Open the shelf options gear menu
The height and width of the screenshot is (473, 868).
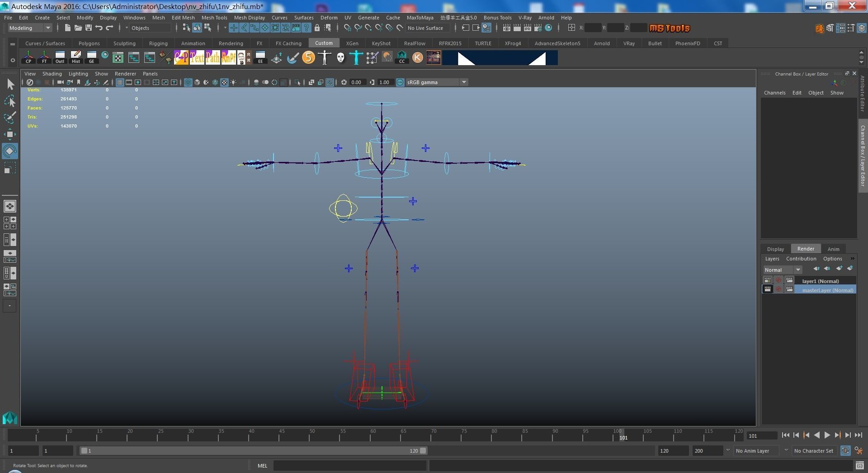(13, 60)
